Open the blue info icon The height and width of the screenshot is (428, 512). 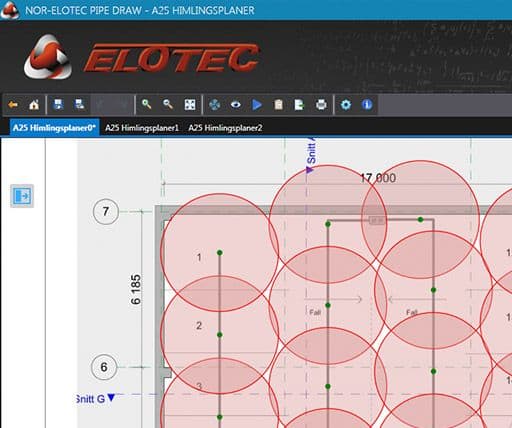click(x=367, y=105)
